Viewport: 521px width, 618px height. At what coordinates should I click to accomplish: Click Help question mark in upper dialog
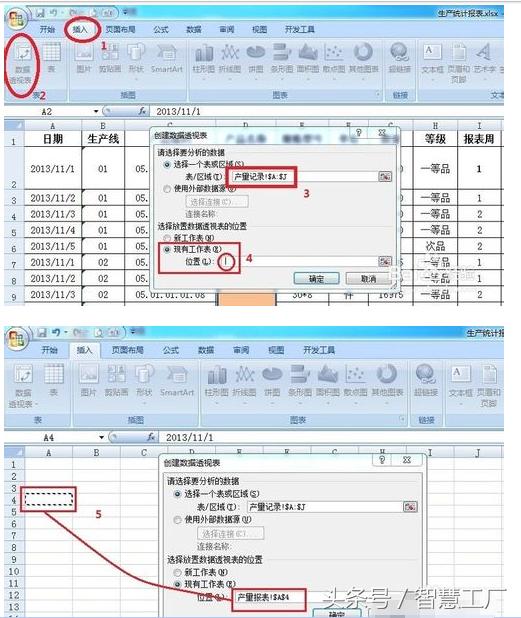[x=358, y=132]
